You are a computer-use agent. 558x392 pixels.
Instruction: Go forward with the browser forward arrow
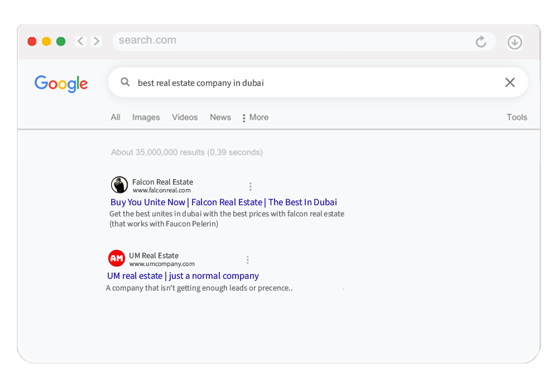click(x=97, y=41)
